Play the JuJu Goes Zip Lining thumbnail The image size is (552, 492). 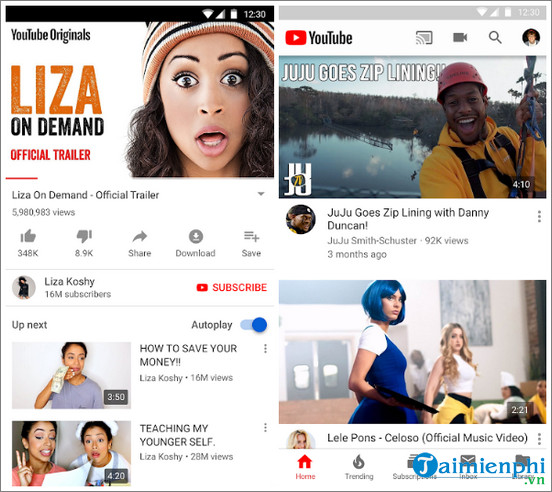(412, 127)
